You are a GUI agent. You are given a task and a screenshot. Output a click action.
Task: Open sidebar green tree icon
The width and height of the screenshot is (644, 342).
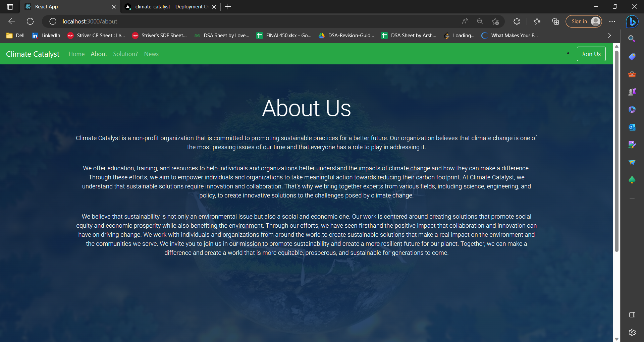(x=632, y=180)
